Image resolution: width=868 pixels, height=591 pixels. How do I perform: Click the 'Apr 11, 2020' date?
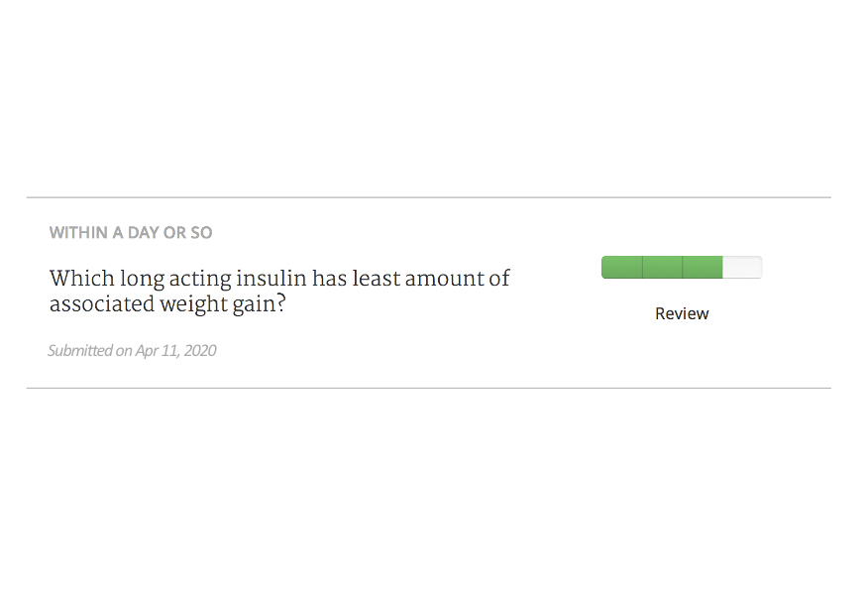pyautogui.click(x=176, y=350)
